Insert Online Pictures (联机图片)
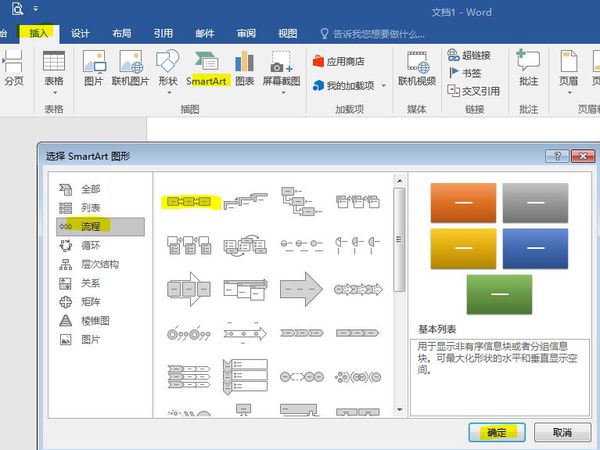Image resolution: width=600 pixels, height=450 pixels. (x=130, y=68)
